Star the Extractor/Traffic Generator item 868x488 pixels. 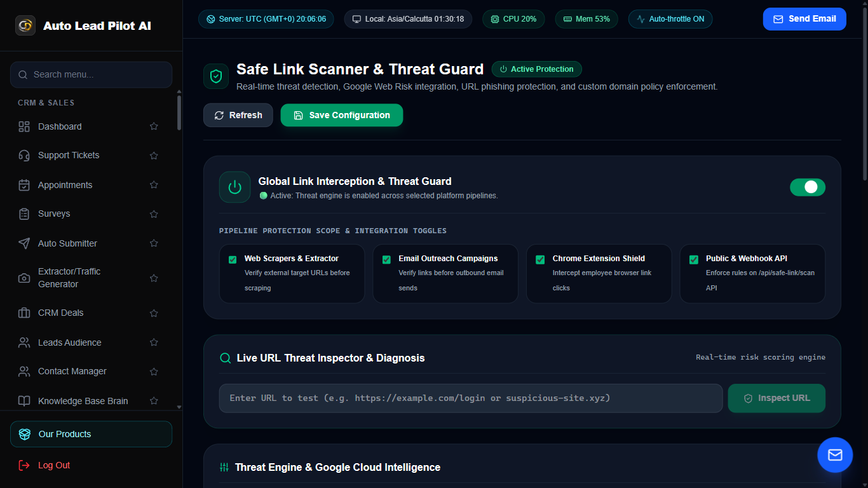point(154,278)
